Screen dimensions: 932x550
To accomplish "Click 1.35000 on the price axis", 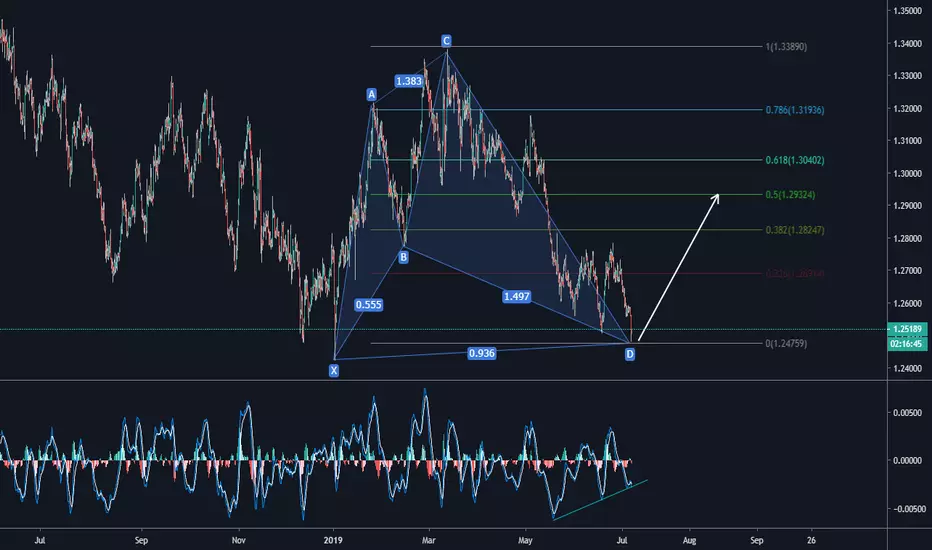I will [x=908, y=11].
